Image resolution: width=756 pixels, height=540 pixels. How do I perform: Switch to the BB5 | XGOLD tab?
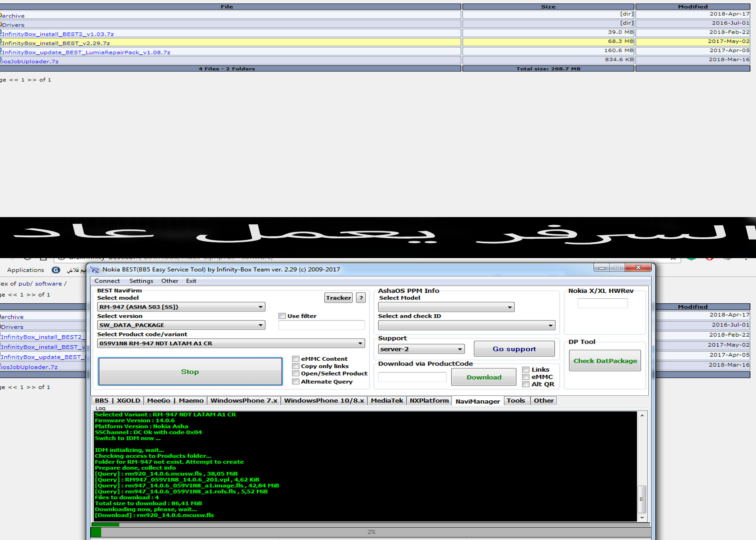tap(118, 401)
